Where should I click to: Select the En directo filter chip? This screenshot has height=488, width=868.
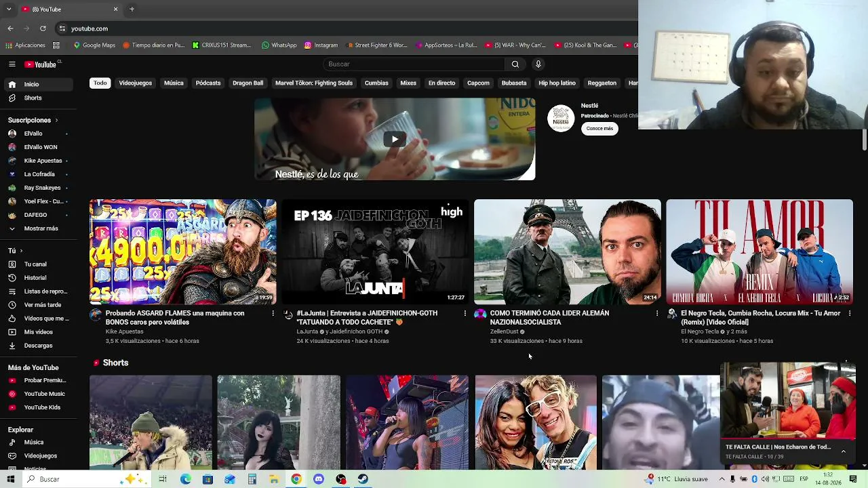(441, 83)
